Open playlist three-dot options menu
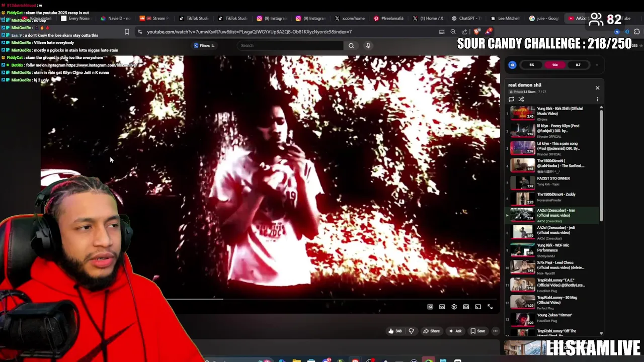644x362 pixels. click(x=598, y=99)
